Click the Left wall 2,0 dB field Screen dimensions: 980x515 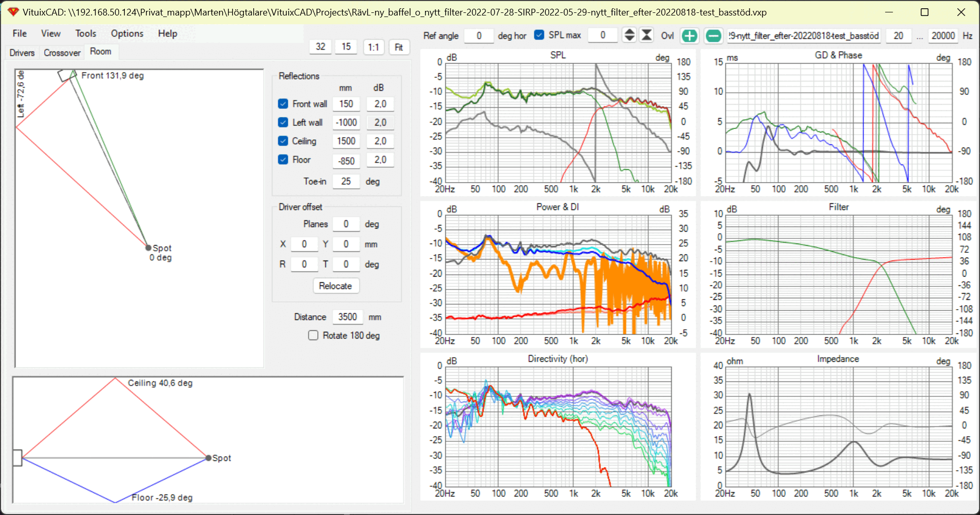[x=380, y=122]
